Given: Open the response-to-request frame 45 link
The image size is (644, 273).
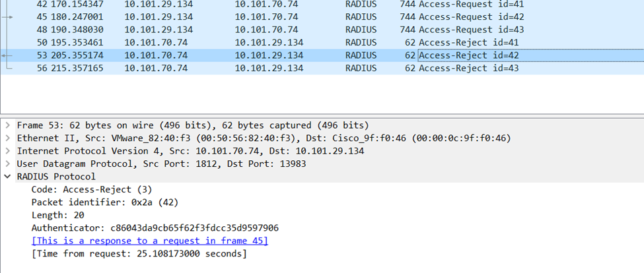Looking at the screenshot, I should 149,241.
